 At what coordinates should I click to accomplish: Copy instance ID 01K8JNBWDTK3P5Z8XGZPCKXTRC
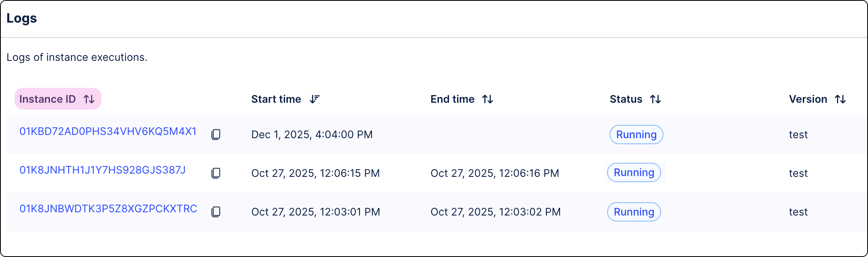[216, 212]
